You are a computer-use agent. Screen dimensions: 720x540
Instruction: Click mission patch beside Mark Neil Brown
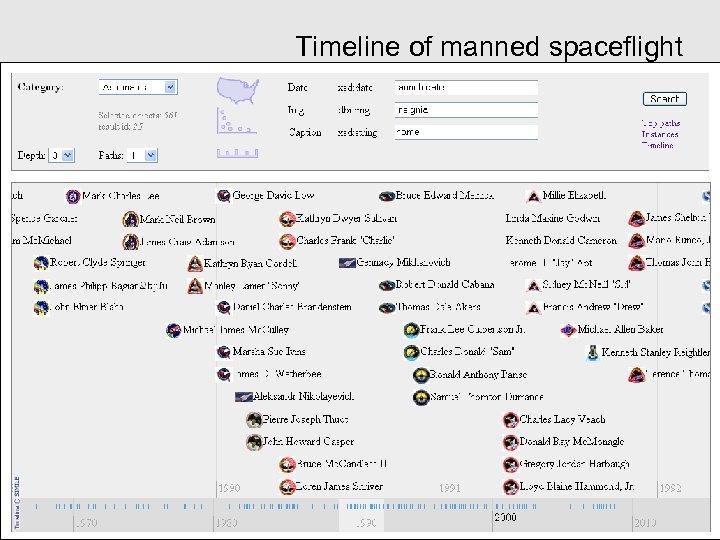pos(130,219)
